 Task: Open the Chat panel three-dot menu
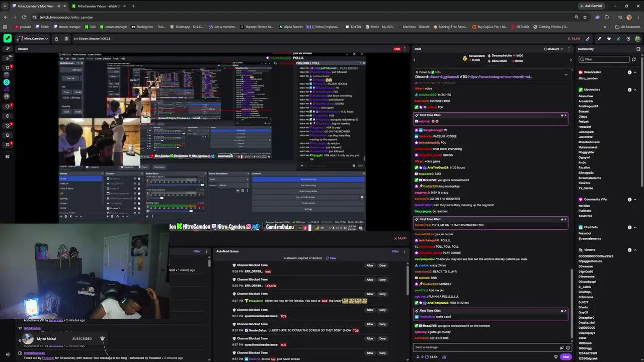[570, 49]
